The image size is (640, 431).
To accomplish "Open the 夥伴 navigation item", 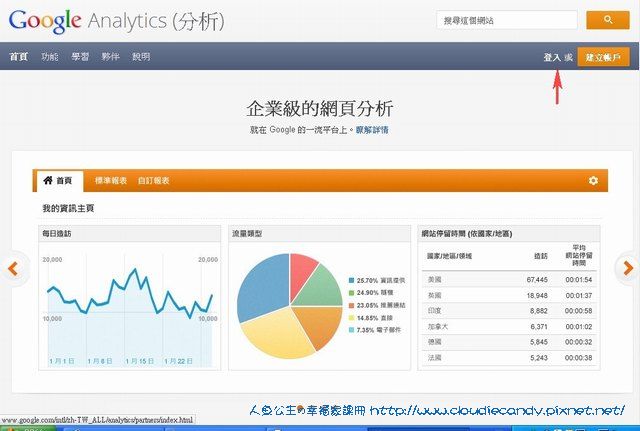I will pos(110,56).
